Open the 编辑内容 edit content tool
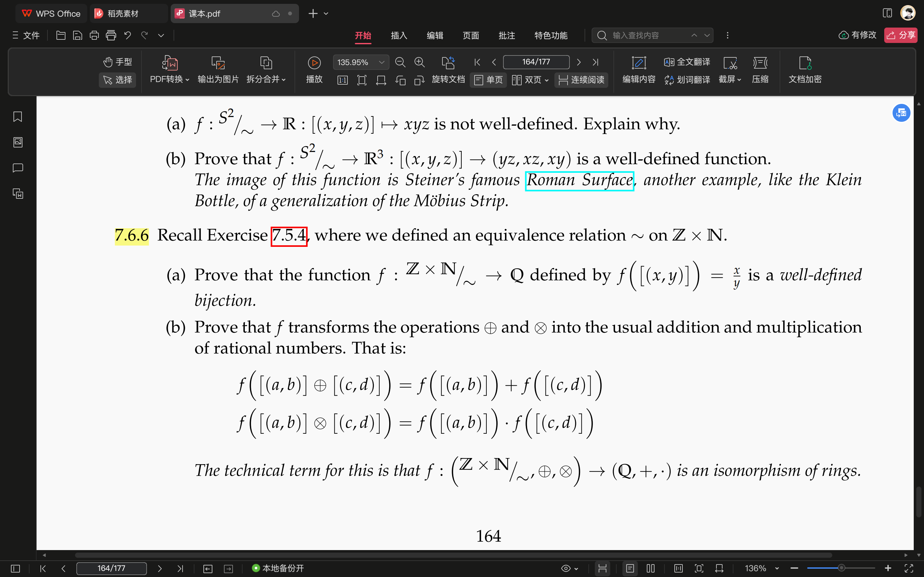Viewport: 924px width, 577px height. pos(638,70)
